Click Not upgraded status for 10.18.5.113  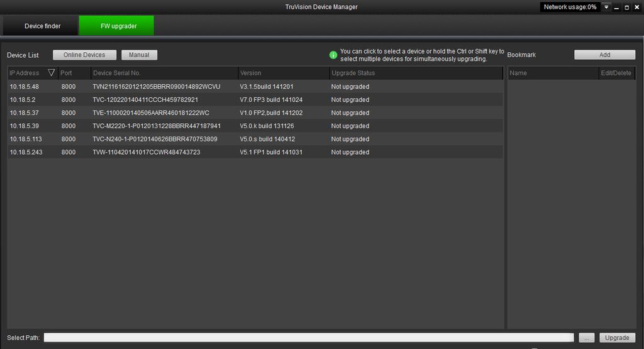coord(350,139)
